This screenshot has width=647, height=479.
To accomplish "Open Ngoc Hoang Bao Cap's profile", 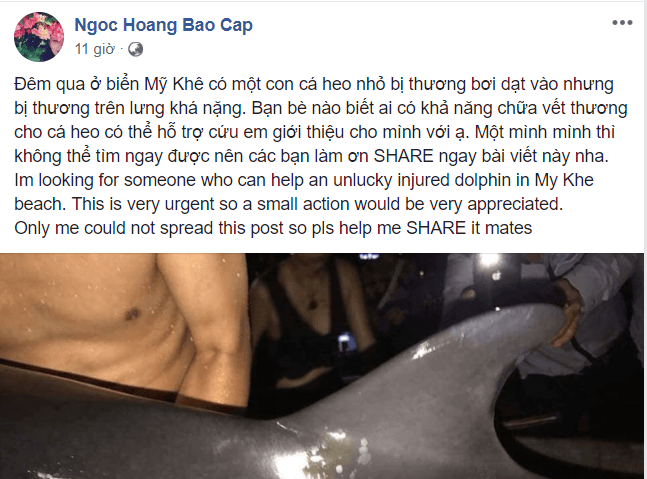I will coord(163,25).
